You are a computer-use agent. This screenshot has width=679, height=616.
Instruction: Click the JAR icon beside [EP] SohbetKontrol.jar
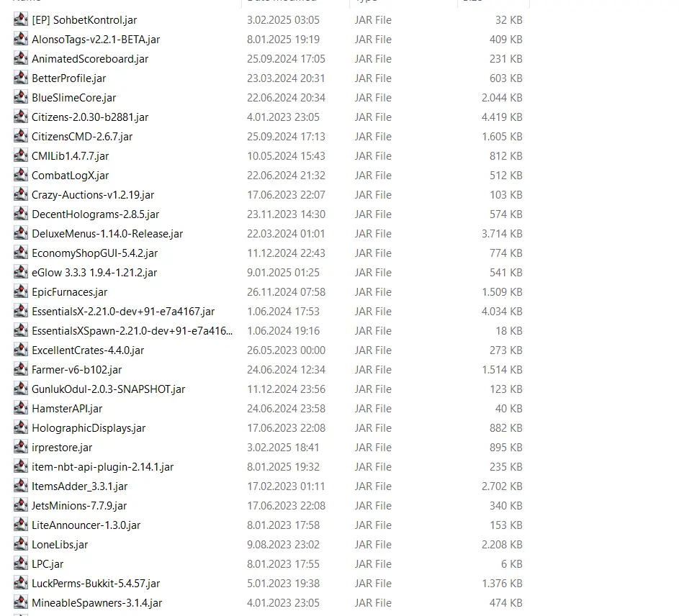tap(21, 19)
